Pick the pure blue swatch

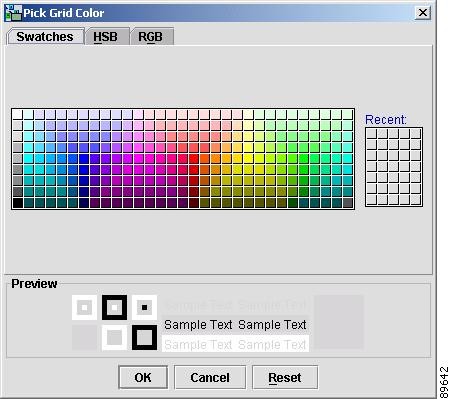click(84, 158)
